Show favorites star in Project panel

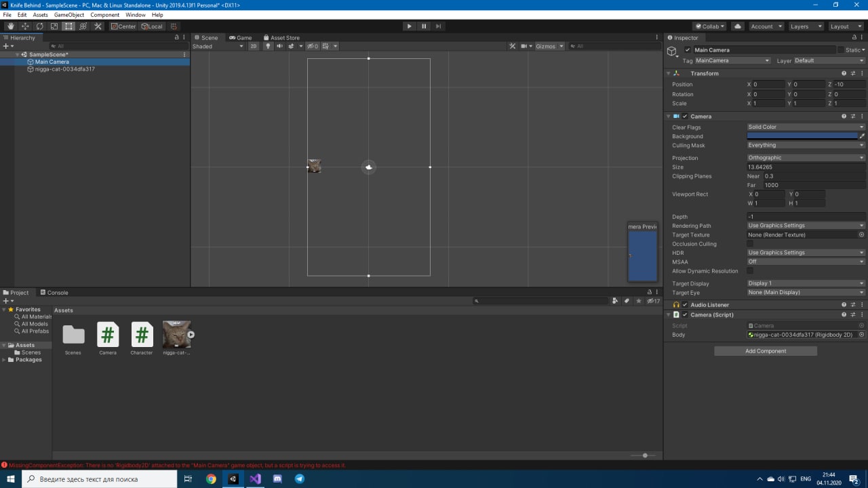pos(639,301)
